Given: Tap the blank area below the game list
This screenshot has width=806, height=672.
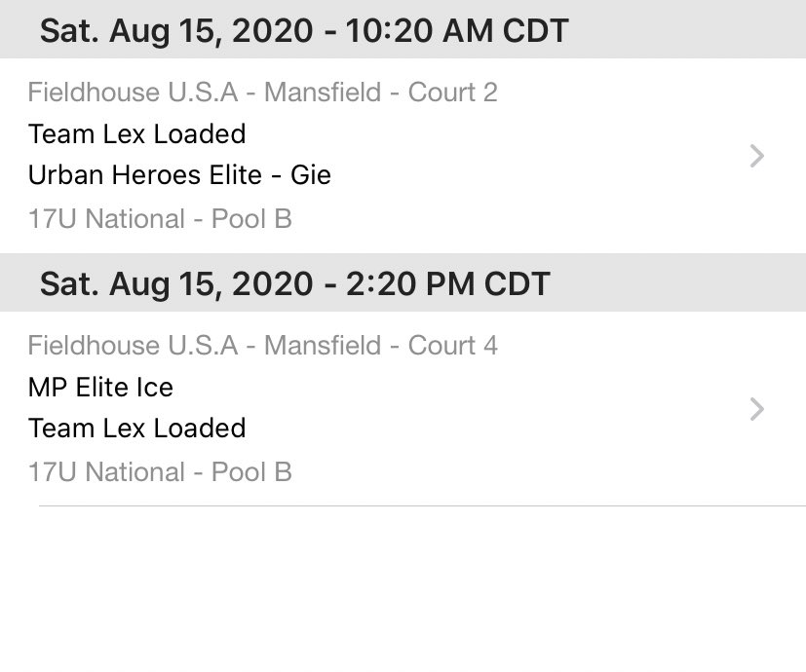Looking at the screenshot, I should tap(403, 589).
